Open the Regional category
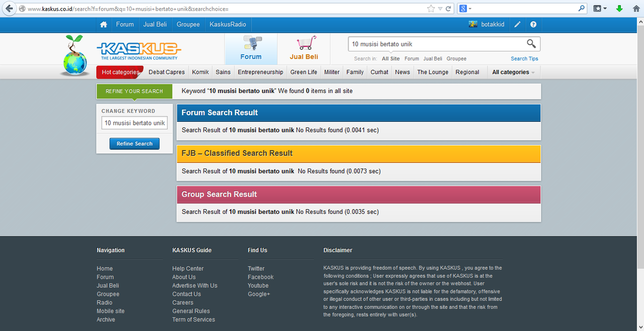This screenshot has height=331, width=644. [x=467, y=72]
